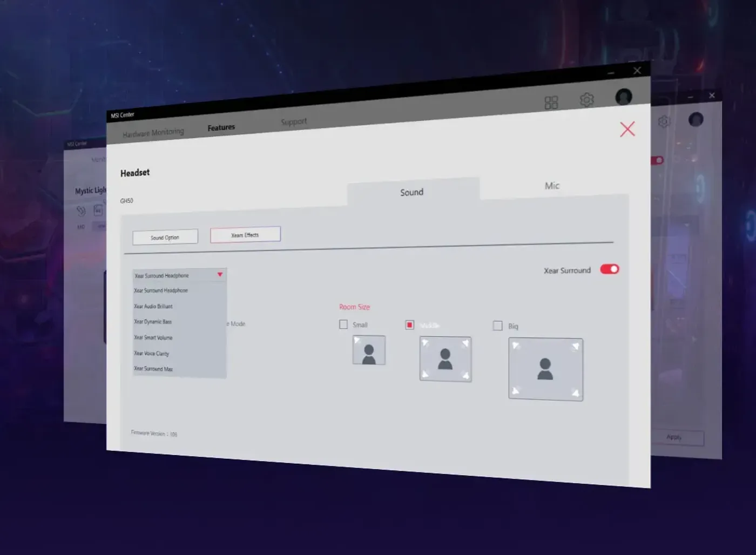Screen dimensions: 756x555
Task: Click the Sound Option button
Action: coord(165,238)
